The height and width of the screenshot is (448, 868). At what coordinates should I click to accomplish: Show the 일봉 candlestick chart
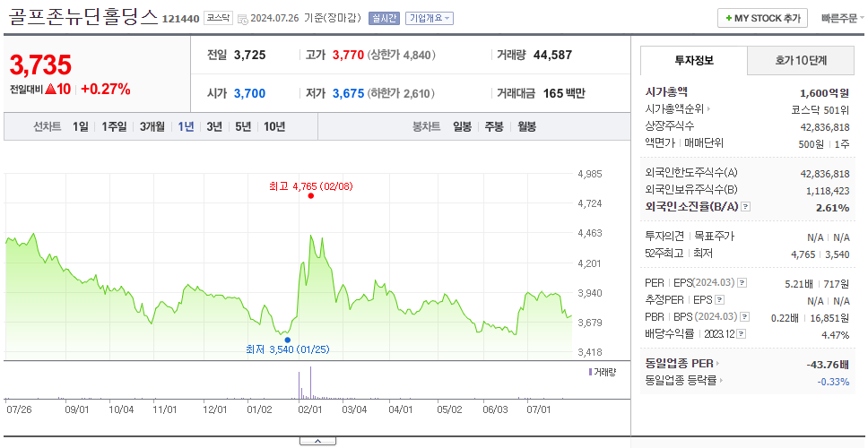(462, 126)
